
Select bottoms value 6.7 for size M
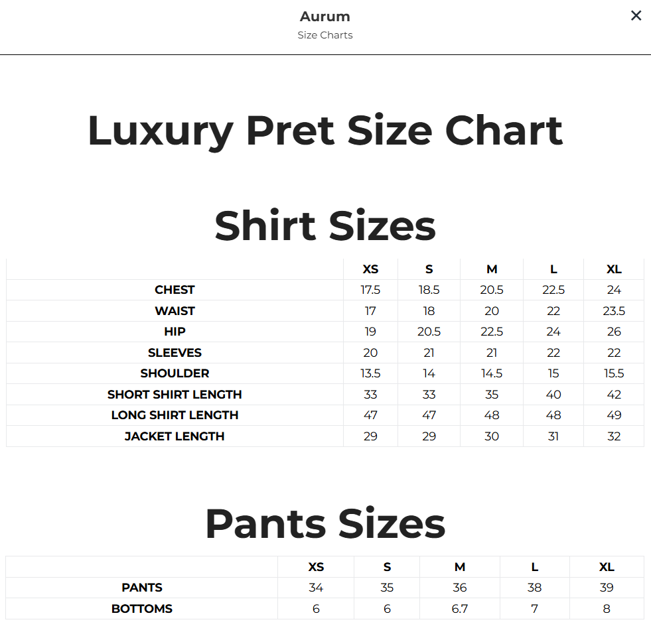click(460, 609)
